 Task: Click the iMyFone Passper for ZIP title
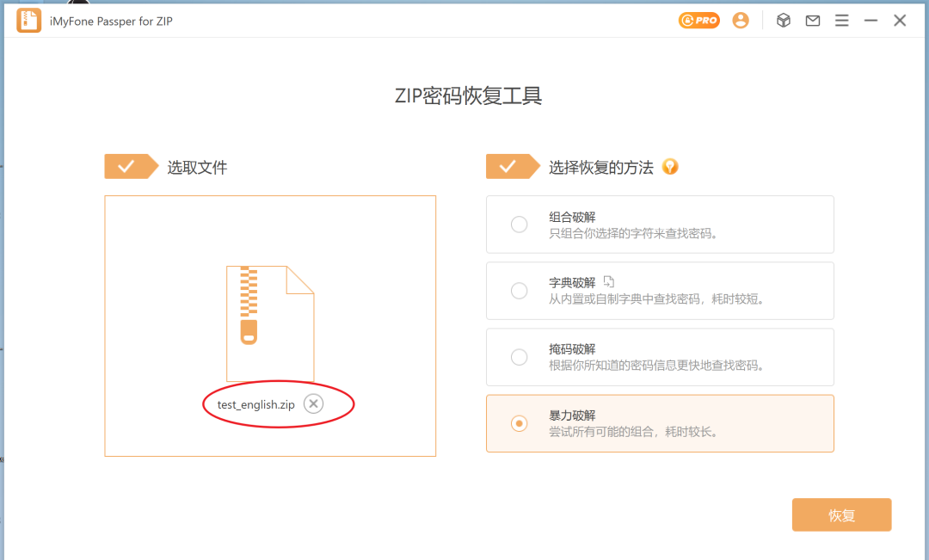pyautogui.click(x=111, y=22)
